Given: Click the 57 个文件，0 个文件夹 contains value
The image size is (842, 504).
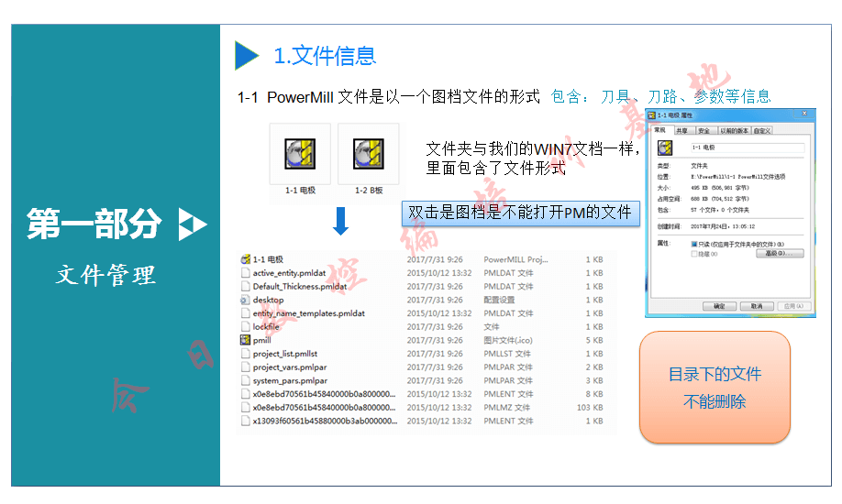Looking at the screenshot, I should tap(720, 210).
